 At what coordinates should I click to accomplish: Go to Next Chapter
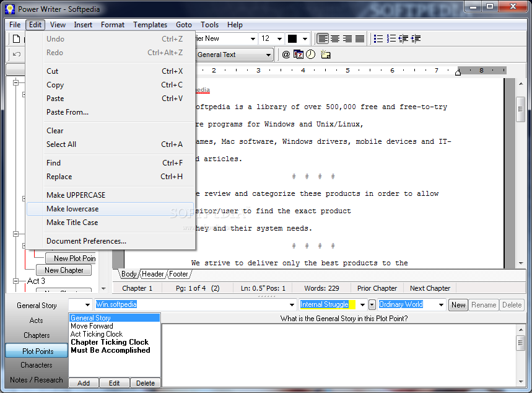point(430,288)
